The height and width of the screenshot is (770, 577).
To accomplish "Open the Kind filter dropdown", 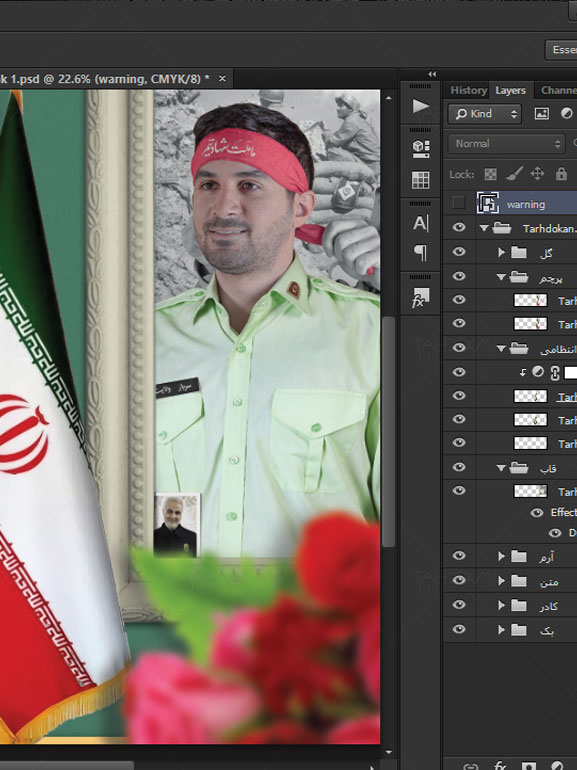I will pyautogui.click(x=485, y=114).
